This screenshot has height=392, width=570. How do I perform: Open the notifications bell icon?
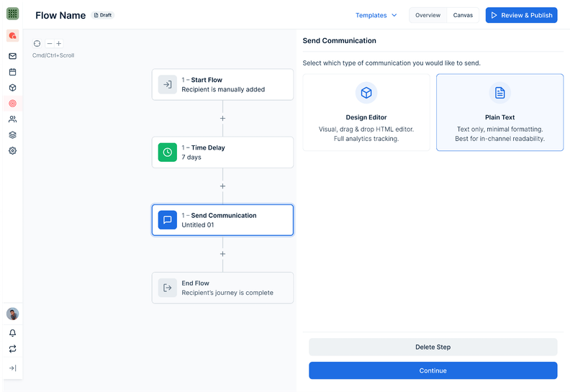pyautogui.click(x=13, y=333)
